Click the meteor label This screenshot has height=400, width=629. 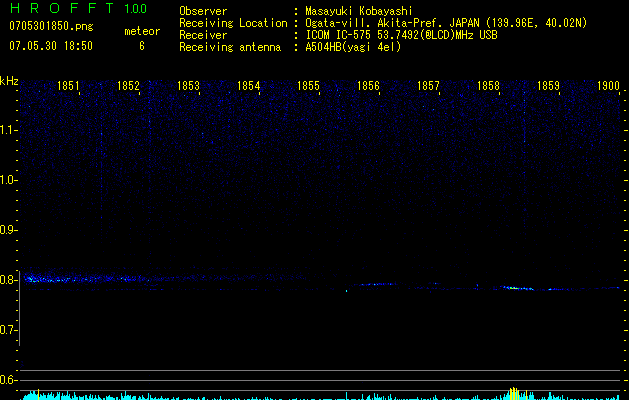[142, 31]
